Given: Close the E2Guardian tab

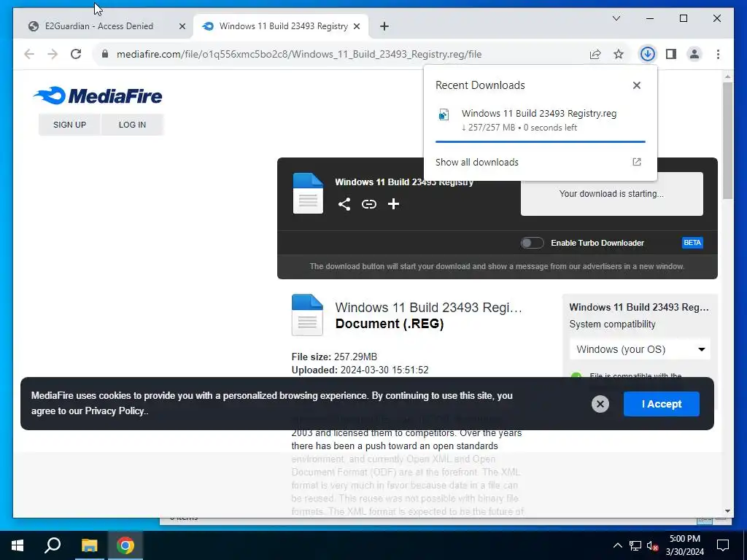Looking at the screenshot, I should (182, 27).
